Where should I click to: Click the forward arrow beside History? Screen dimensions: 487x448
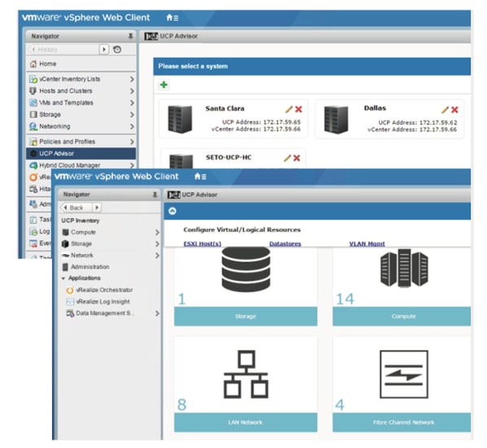[x=104, y=50]
